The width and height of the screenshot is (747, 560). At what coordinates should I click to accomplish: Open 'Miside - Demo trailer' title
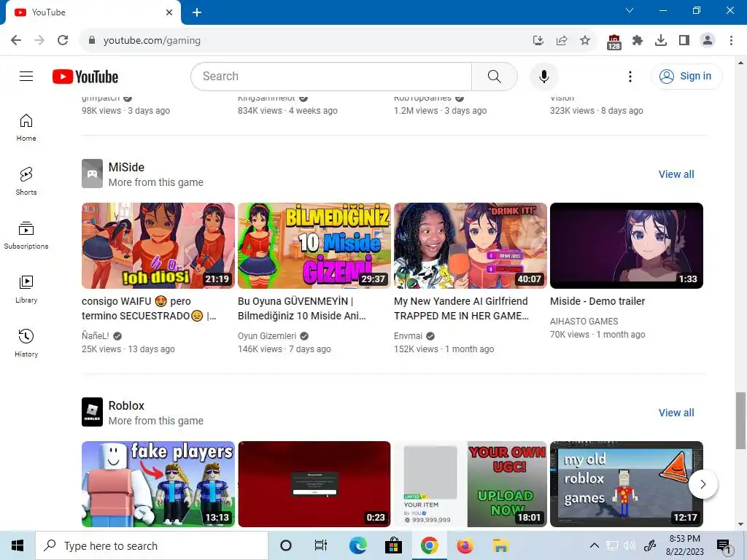click(x=597, y=301)
